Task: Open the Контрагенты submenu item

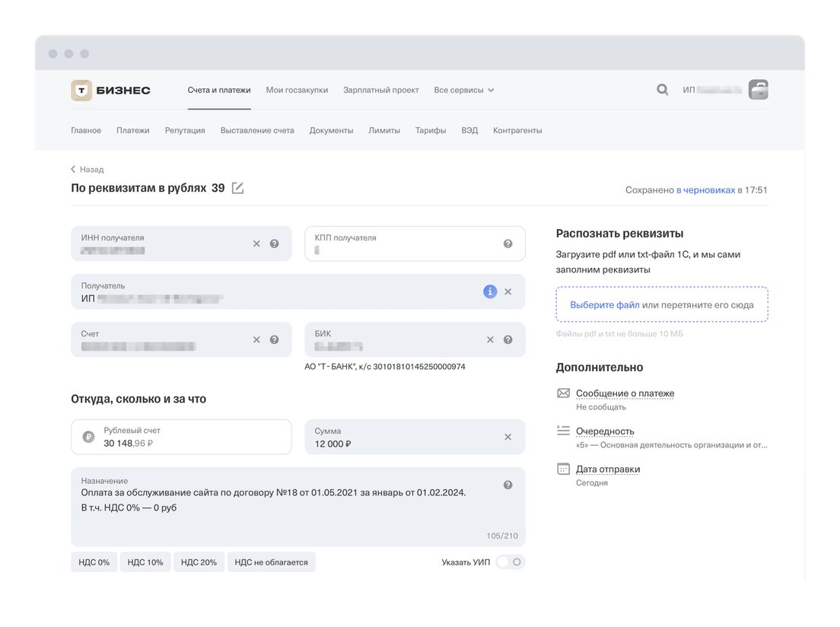Action: pyautogui.click(x=517, y=130)
